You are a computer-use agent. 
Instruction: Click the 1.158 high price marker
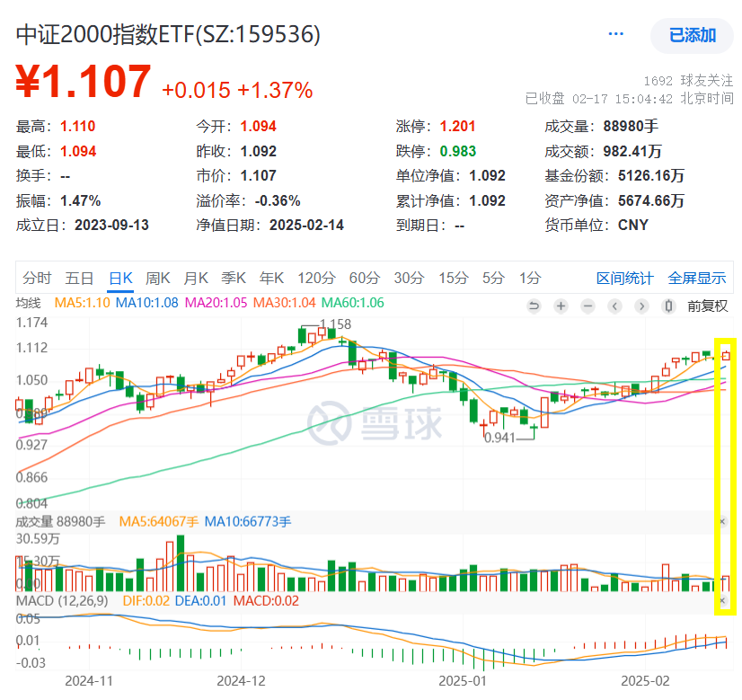(x=335, y=324)
